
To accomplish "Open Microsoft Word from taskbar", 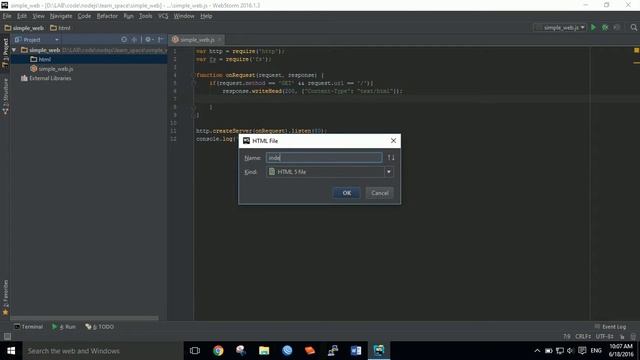I will click(x=356, y=351).
